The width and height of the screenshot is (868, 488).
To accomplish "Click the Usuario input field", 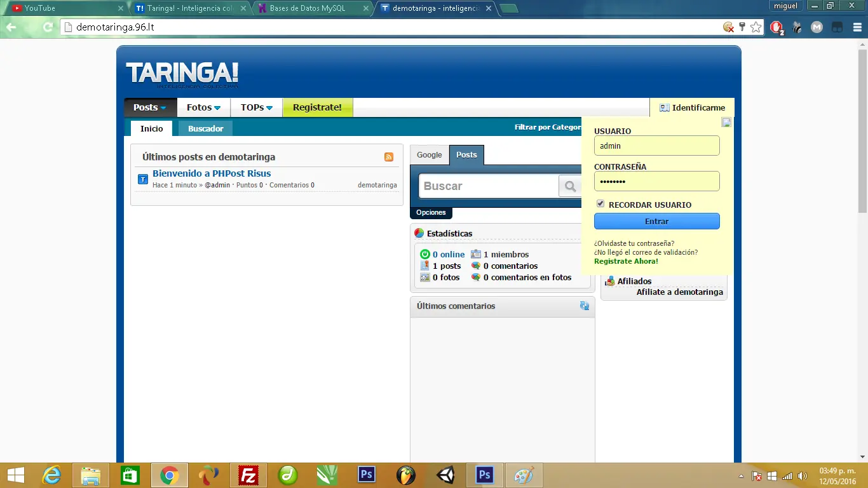I will (656, 146).
